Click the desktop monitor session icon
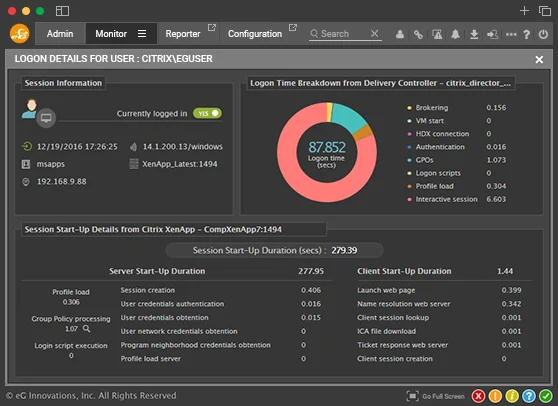This screenshot has height=406, width=558. 46,118
